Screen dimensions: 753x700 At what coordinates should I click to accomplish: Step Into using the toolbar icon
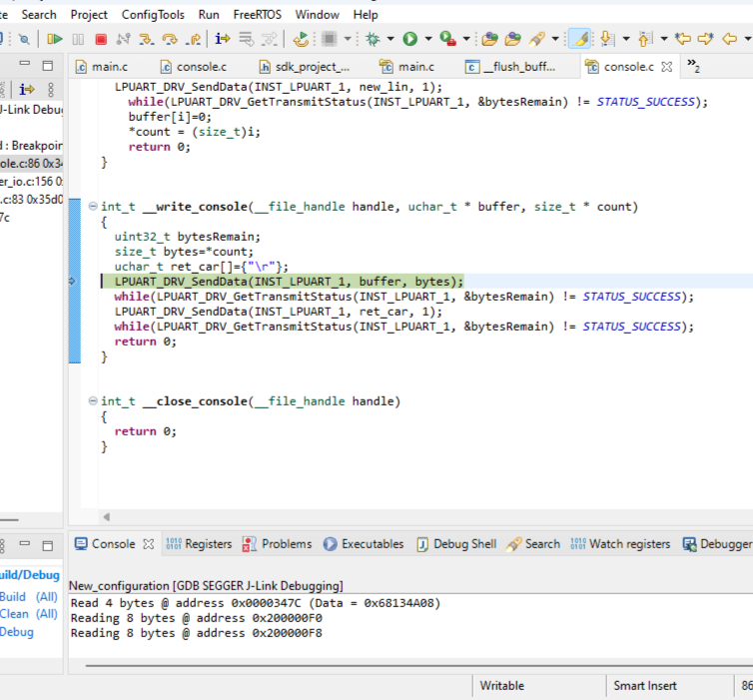tap(147, 39)
